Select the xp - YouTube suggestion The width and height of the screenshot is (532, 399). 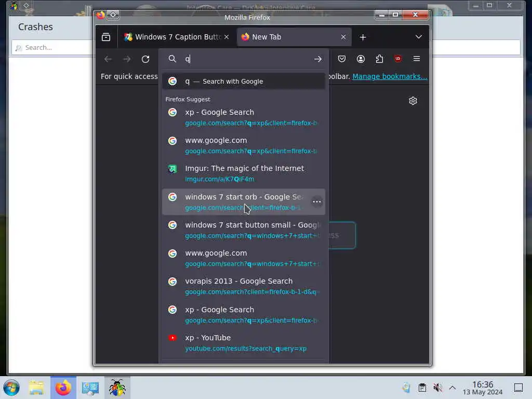tap(244, 343)
